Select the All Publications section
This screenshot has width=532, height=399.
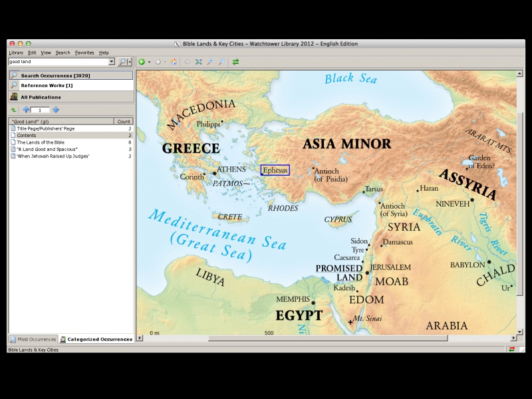(41, 97)
